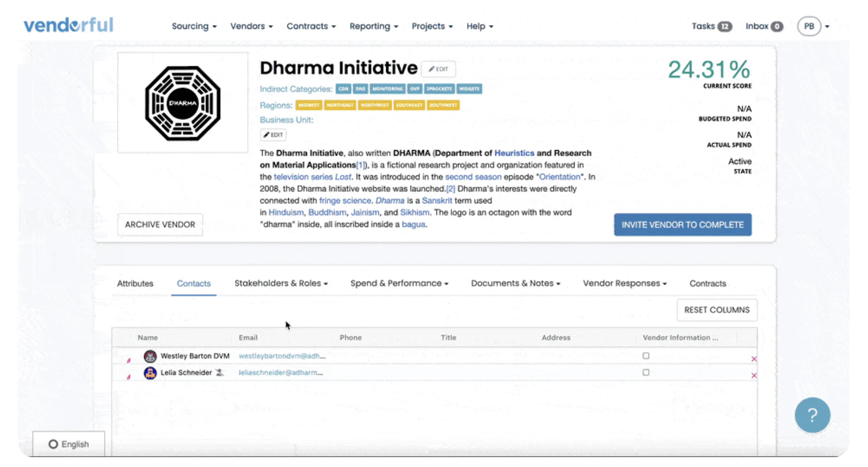Click the MONITORING category tag
Viewport: 868px width, 467px height.
(x=387, y=89)
